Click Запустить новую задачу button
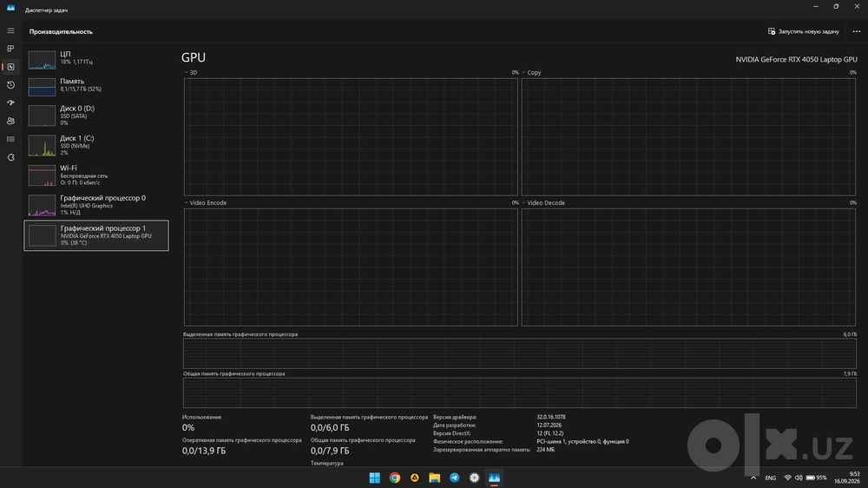868x488 pixels. 803,31
